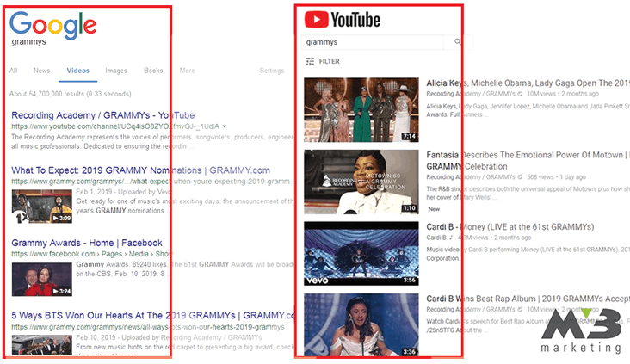Open Google search Settings
Image resolution: width=630 pixels, height=364 pixels.
click(272, 71)
